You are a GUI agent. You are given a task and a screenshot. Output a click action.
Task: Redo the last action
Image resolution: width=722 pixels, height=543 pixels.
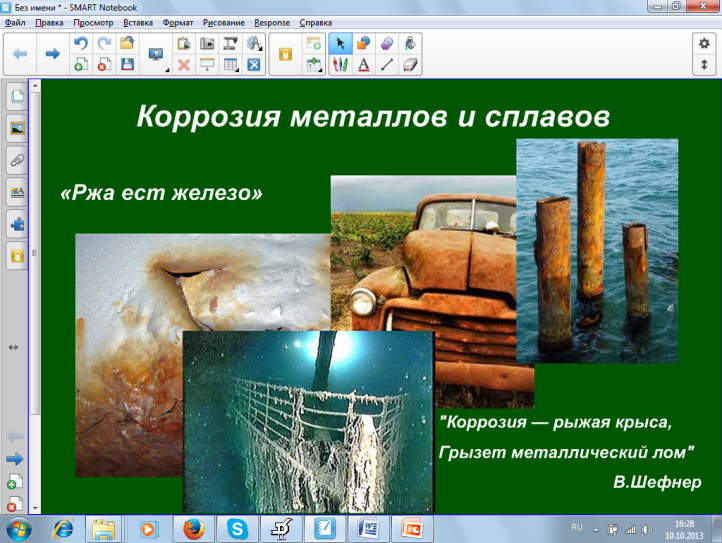(105, 43)
